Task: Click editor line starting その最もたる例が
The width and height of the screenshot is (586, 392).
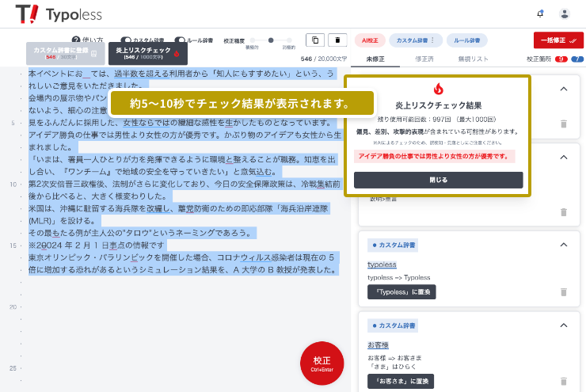Action: pyautogui.click(x=143, y=233)
